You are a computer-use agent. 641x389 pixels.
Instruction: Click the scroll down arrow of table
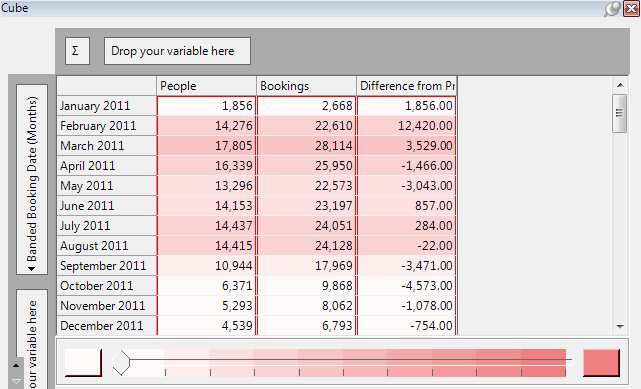(x=620, y=326)
